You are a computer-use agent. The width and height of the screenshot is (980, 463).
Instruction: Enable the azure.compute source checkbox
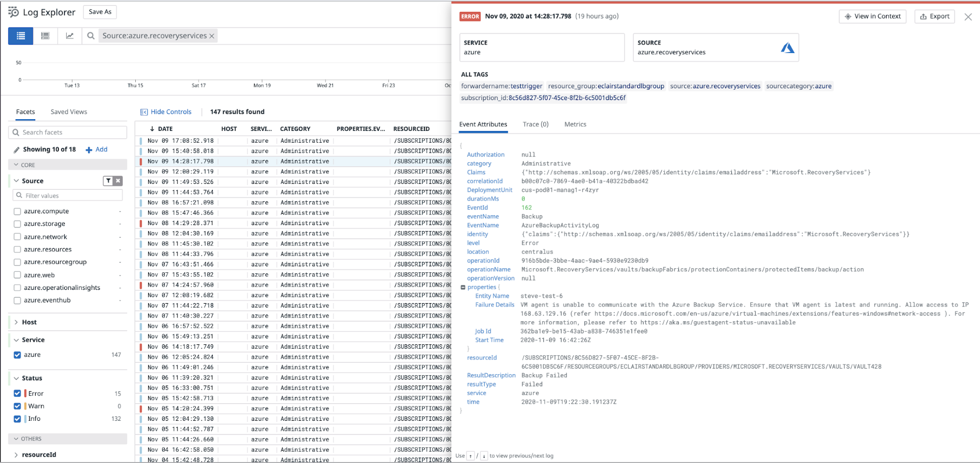click(x=17, y=211)
